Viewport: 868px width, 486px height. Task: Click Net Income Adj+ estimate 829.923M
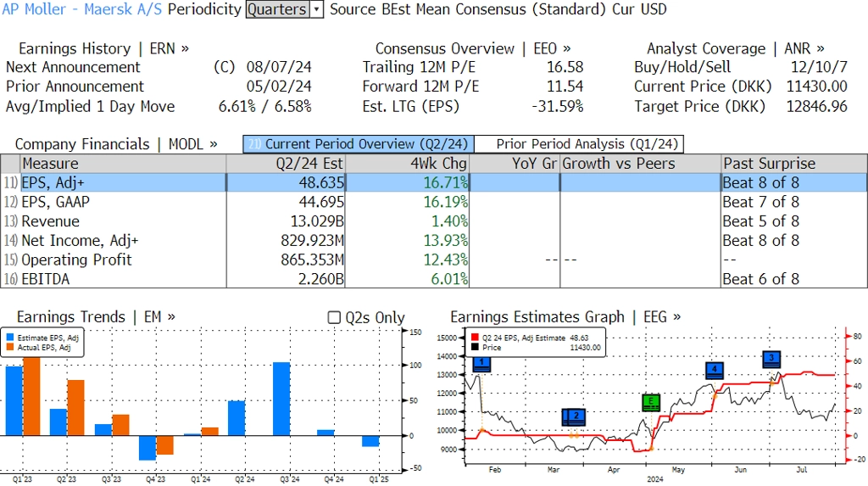coord(312,241)
